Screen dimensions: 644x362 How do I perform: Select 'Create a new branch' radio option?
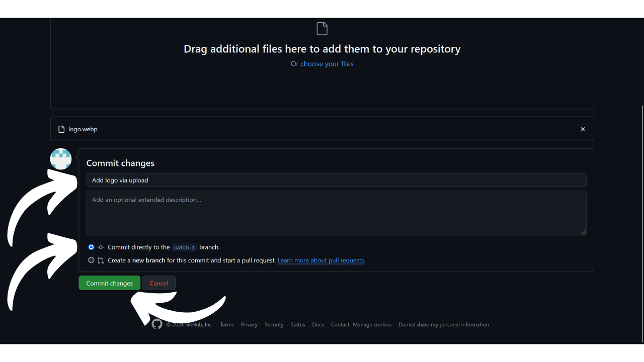pos(91,260)
